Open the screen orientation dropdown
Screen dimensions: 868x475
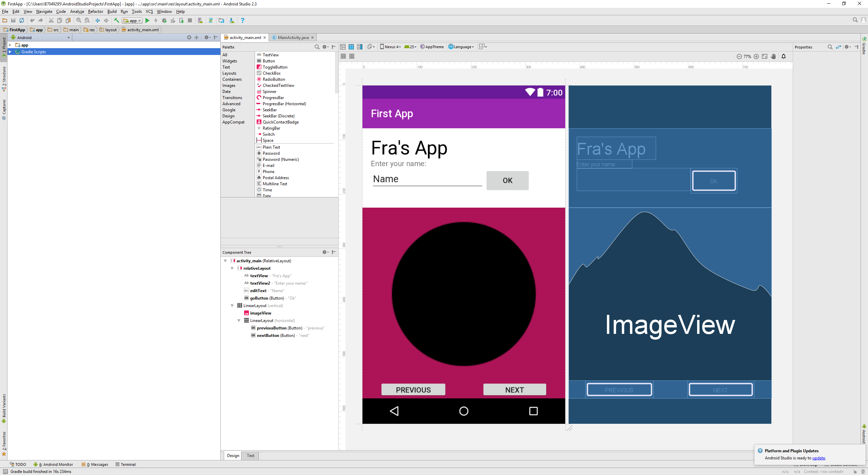pos(371,47)
